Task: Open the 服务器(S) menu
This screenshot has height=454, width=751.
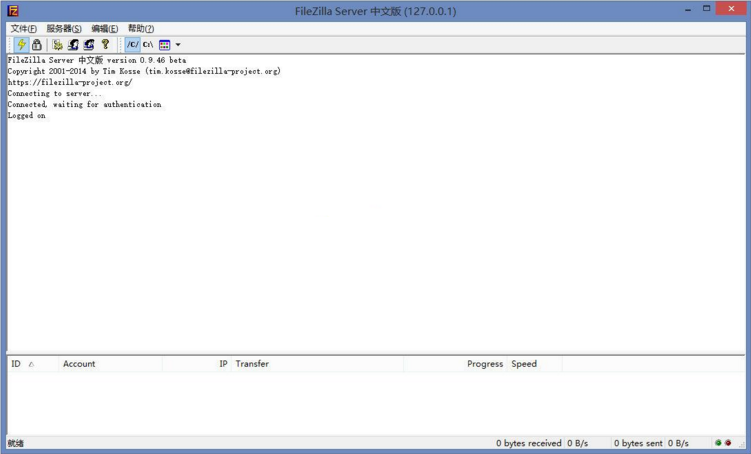Action: click(x=64, y=29)
